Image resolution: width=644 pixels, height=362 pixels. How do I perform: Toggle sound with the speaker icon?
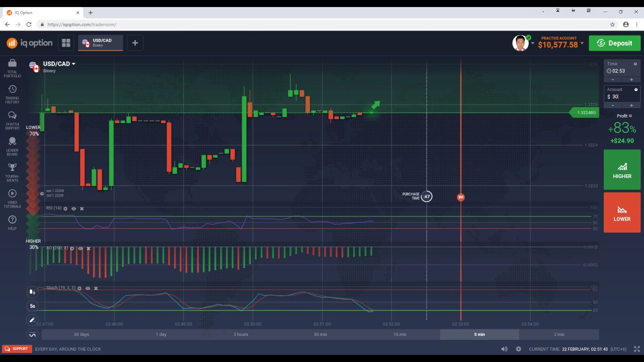tap(504, 349)
